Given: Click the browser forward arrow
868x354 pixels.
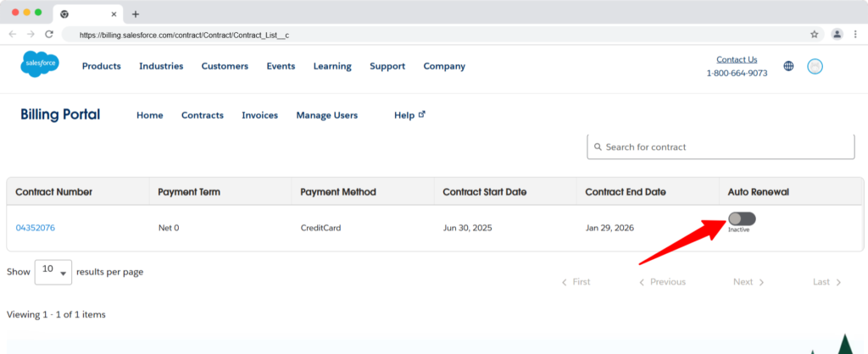Looking at the screenshot, I should coord(31,34).
